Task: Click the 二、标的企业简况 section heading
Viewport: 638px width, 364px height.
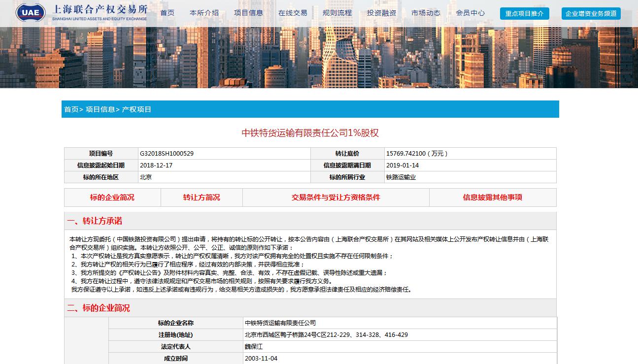Action: (99, 308)
